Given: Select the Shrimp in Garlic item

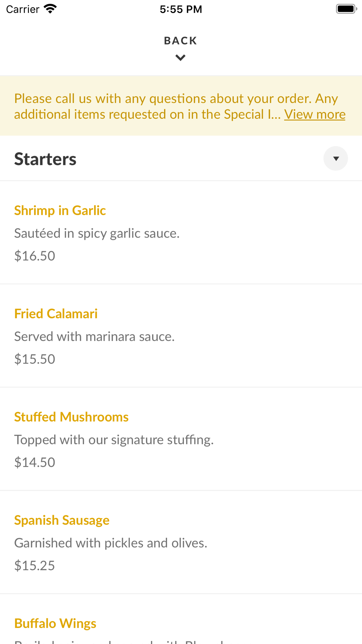Looking at the screenshot, I should pyautogui.click(x=60, y=210).
